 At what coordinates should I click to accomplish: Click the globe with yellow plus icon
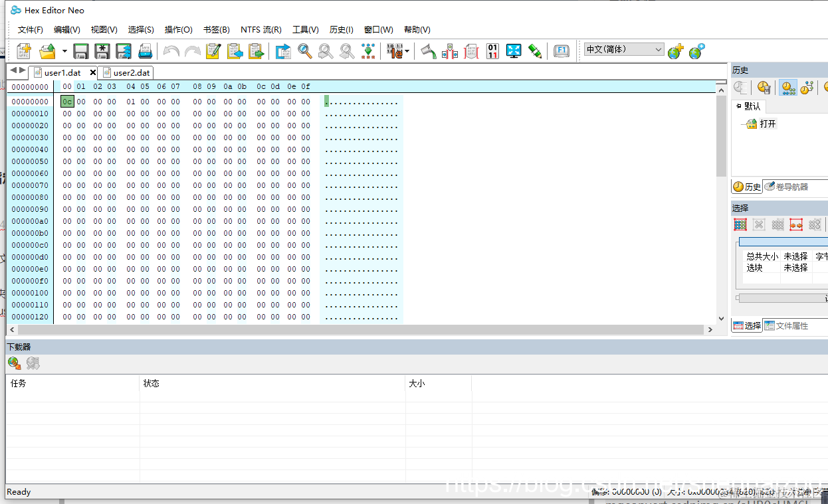pyautogui.click(x=675, y=51)
